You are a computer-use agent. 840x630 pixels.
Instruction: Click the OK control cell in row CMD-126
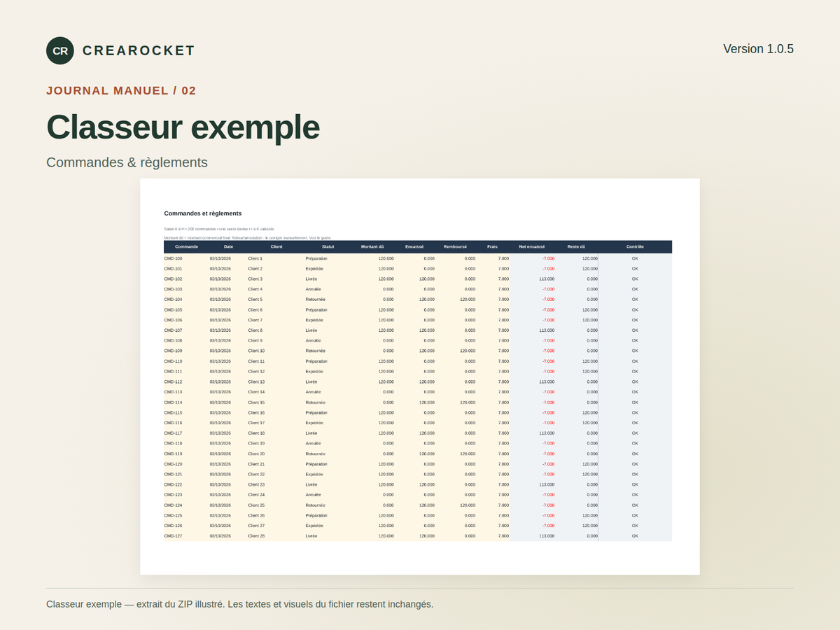(x=635, y=526)
